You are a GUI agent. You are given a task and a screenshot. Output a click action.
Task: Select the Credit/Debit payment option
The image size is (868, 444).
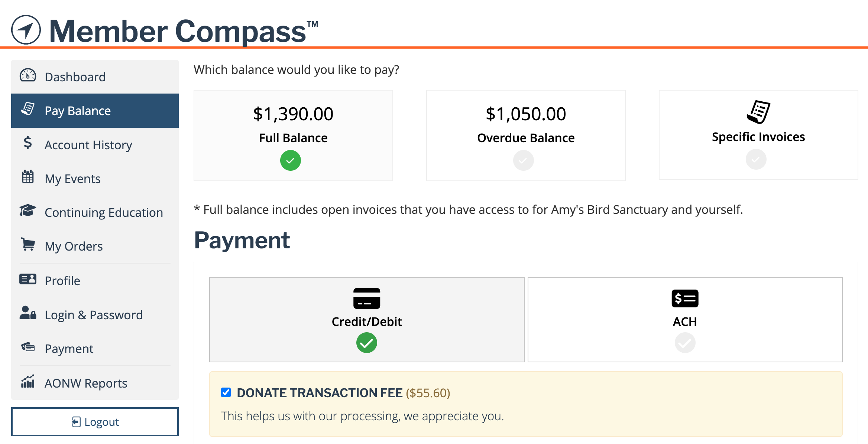click(x=367, y=320)
